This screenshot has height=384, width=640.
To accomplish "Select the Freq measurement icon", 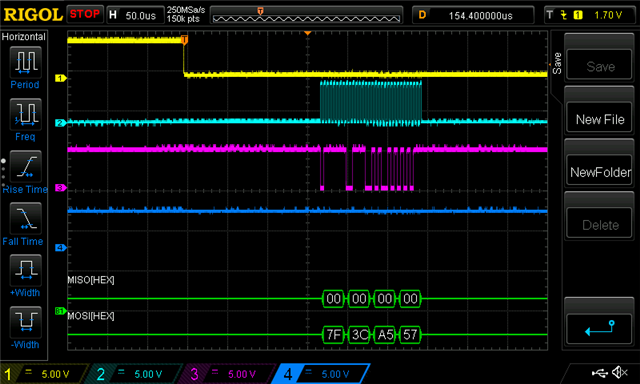I will point(25,114).
